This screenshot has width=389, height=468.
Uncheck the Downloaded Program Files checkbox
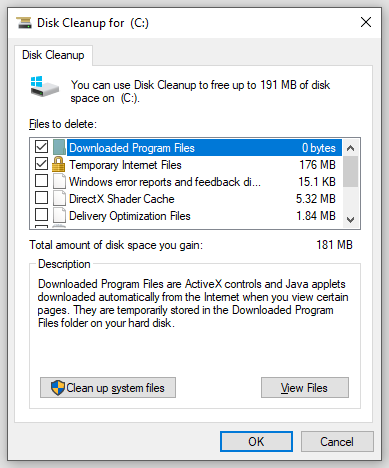pyautogui.click(x=41, y=147)
